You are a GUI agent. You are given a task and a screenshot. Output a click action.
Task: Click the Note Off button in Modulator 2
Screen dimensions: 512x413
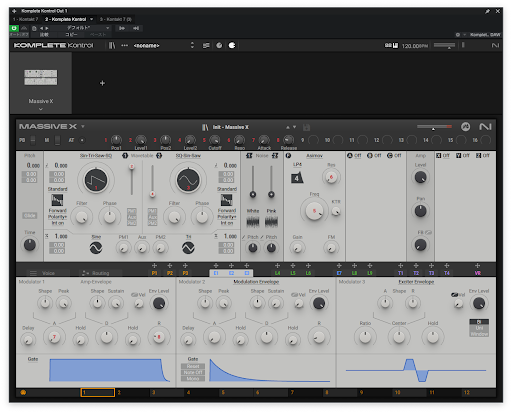tap(193, 373)
